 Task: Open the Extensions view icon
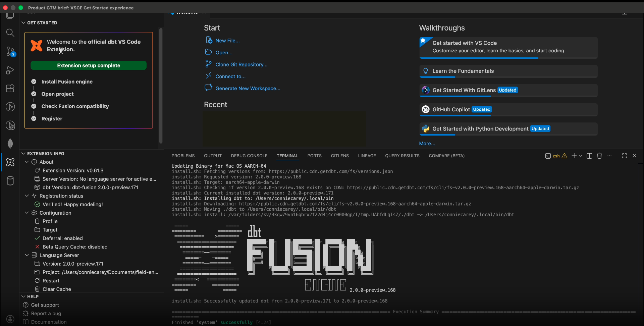[x=10, y=89]
